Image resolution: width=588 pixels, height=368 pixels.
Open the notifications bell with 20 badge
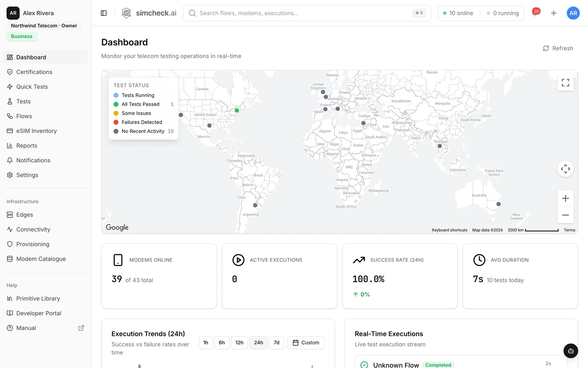click(x=535, y=13)
